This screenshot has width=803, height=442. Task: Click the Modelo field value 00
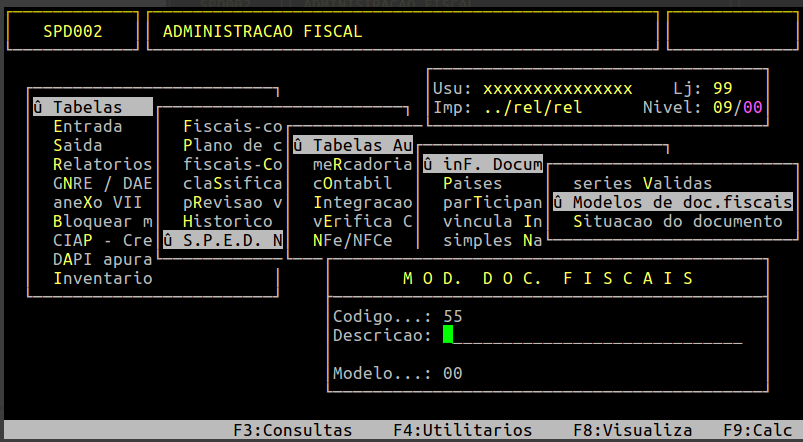453,373
